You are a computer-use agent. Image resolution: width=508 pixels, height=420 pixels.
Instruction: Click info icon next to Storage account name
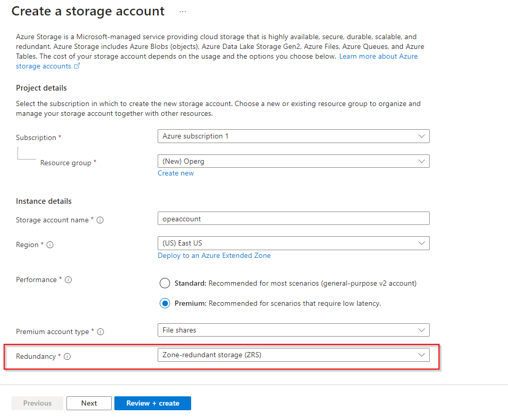(x=100, y=220)
